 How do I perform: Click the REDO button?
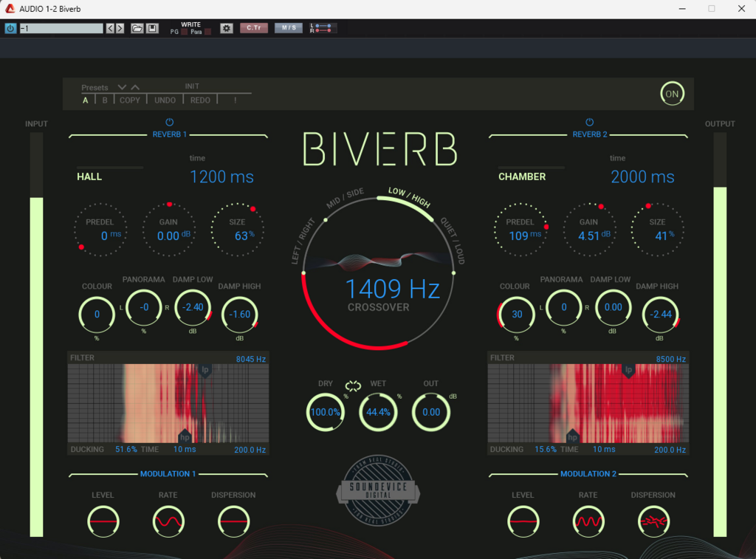pyautogui.click(x=200, y=100)
